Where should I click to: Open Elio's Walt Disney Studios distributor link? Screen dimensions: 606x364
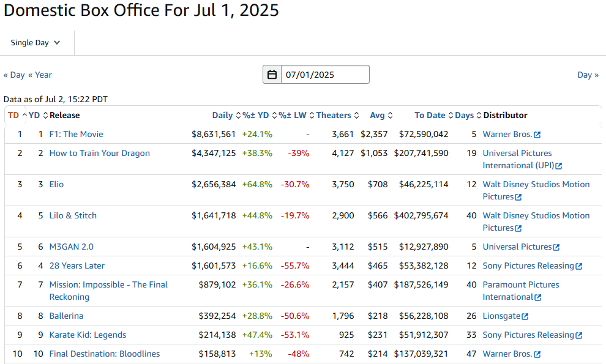[536, 190]
